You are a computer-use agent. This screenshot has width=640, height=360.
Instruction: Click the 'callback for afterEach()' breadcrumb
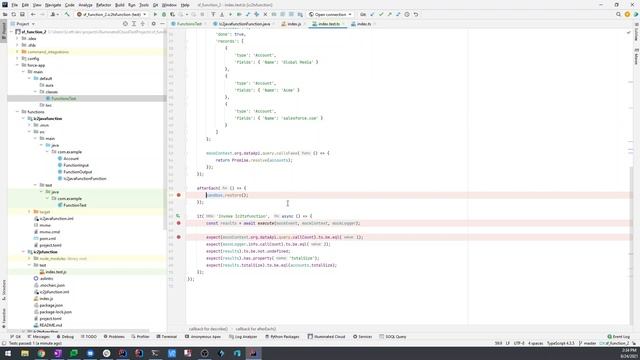pos(256,329)
